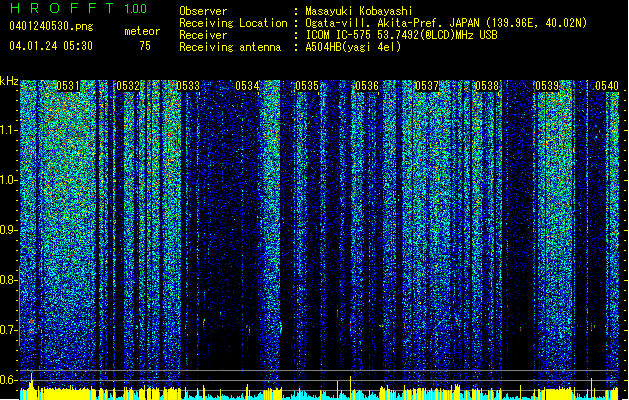The image size is (629, 400).
Task: Click the Receiver label
Action: coord(203,35)
